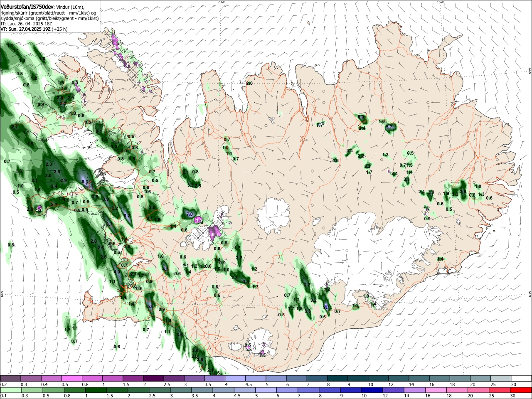The width and height of the screenshot is (532, 399).
Task: Click the lower-row swatch labeled 4
Action: click(x=223, y=390)
